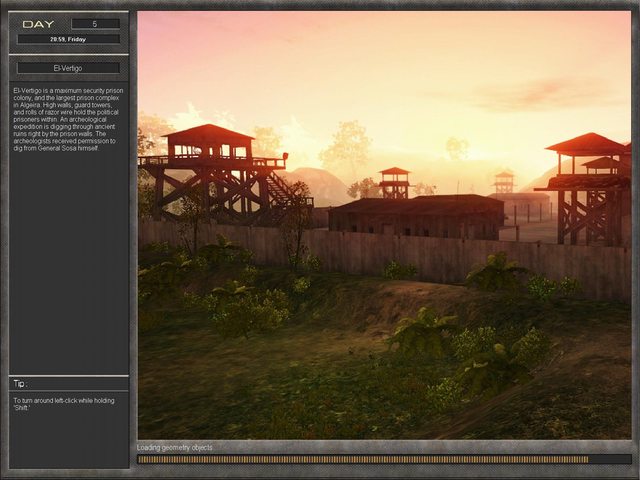Screen dimensions: 640x480
Task: Click the 'DAY' label
Action: pyautogui.click(x=38, y=24)
